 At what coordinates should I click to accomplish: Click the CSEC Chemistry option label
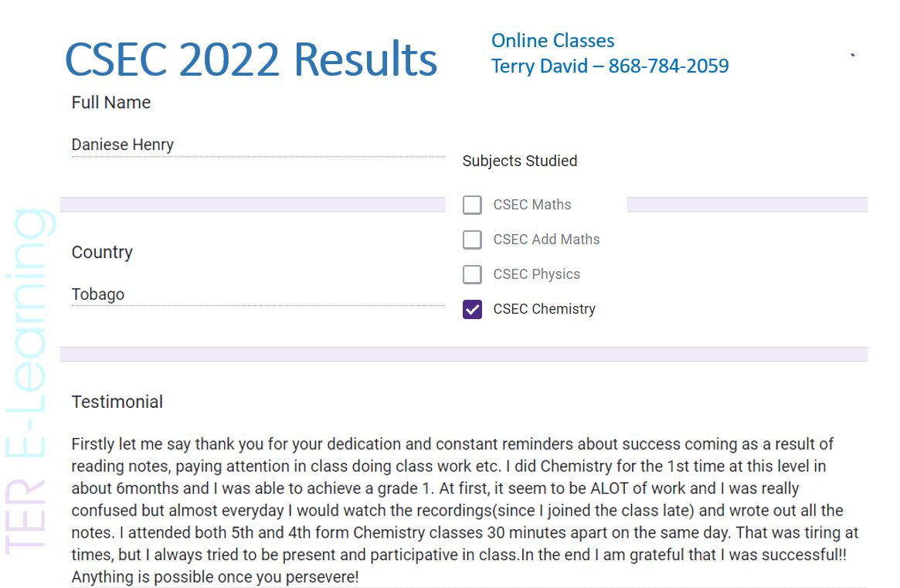click(544, 309)
